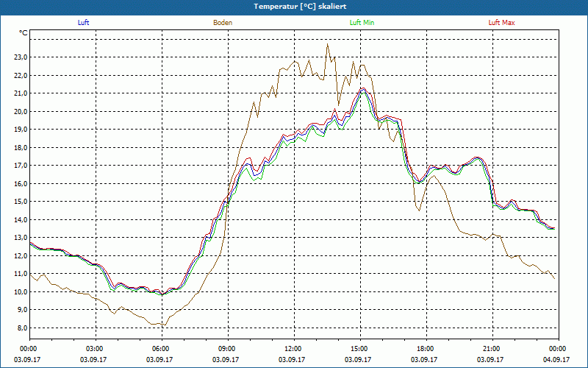
Task: Click the Boden curve minimum near 06:00
Action: point(165,325)
